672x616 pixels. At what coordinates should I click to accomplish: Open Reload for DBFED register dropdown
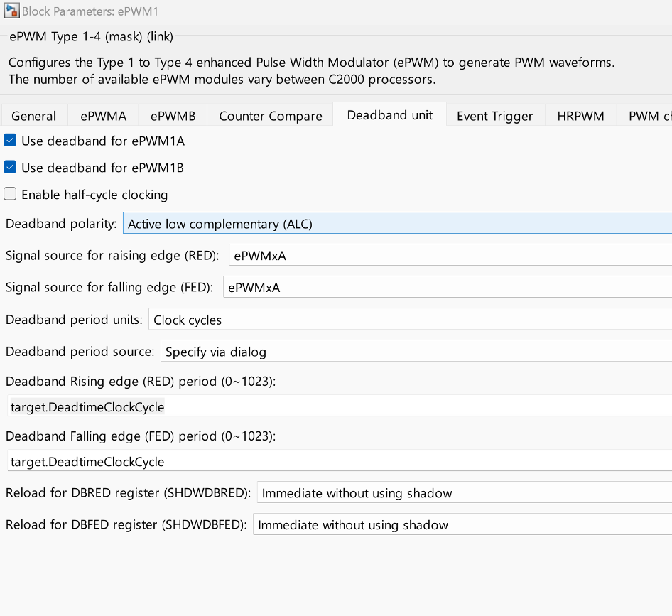461,525
